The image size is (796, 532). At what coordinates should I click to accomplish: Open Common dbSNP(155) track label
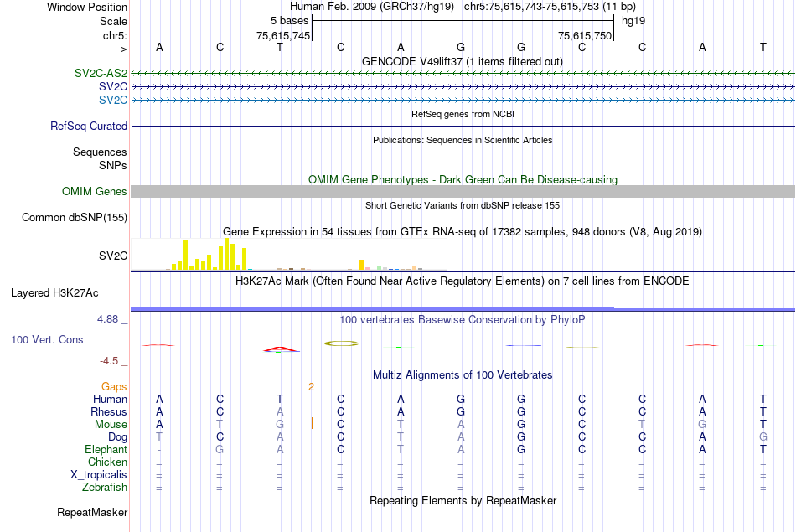[x=74, y=217]
